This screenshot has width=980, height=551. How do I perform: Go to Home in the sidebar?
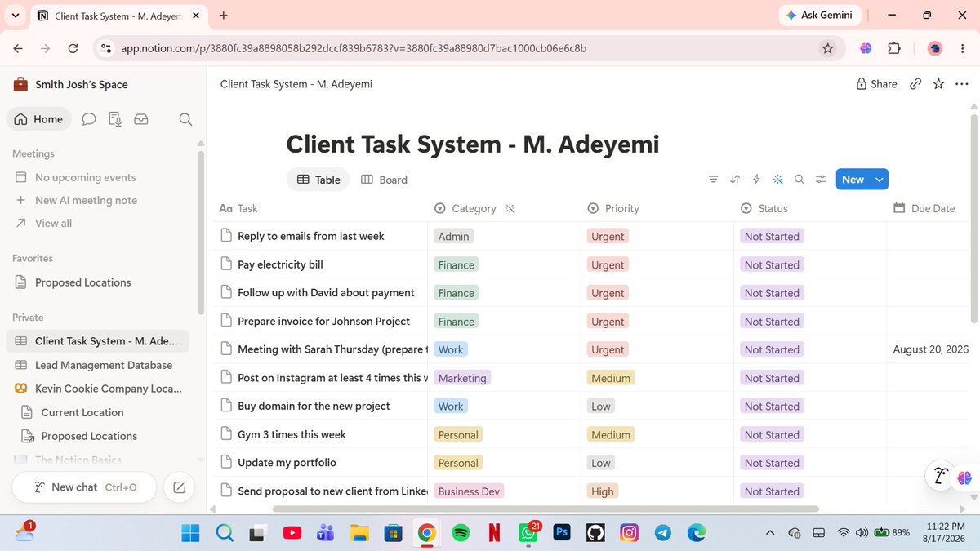pos(39,119)
